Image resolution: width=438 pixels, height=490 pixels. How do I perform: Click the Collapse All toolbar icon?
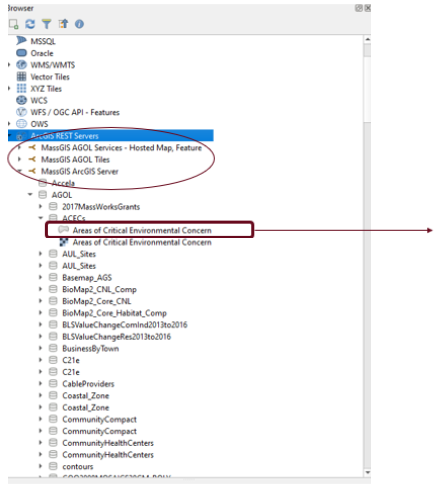pyautogui.click(x=63, y=24)
